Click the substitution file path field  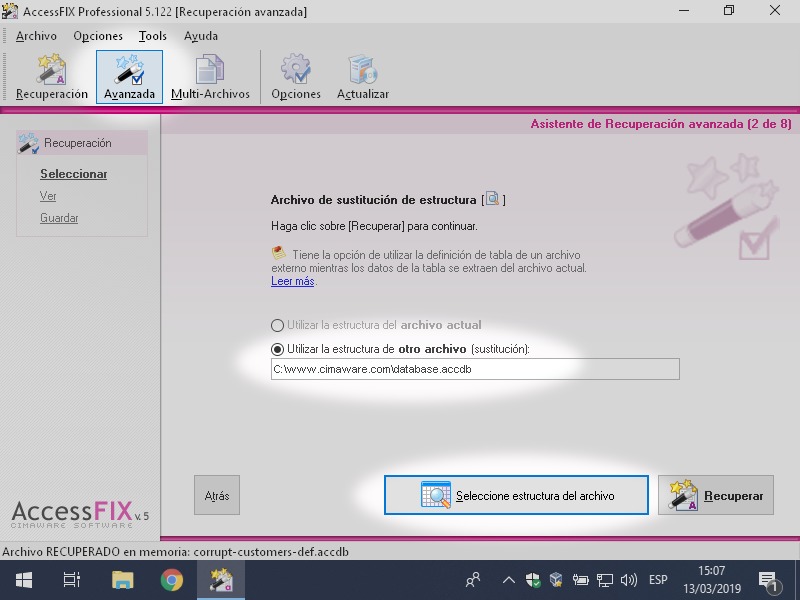point(475,370)
